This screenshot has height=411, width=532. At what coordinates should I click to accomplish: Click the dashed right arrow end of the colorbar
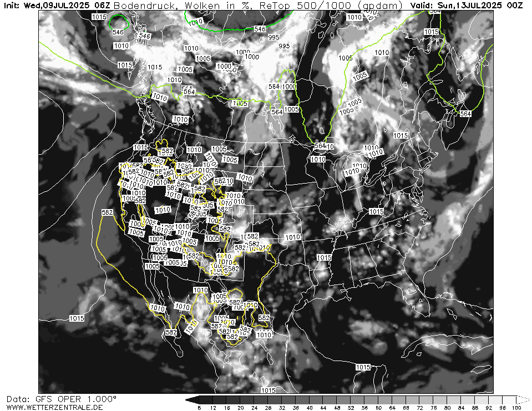523,400
